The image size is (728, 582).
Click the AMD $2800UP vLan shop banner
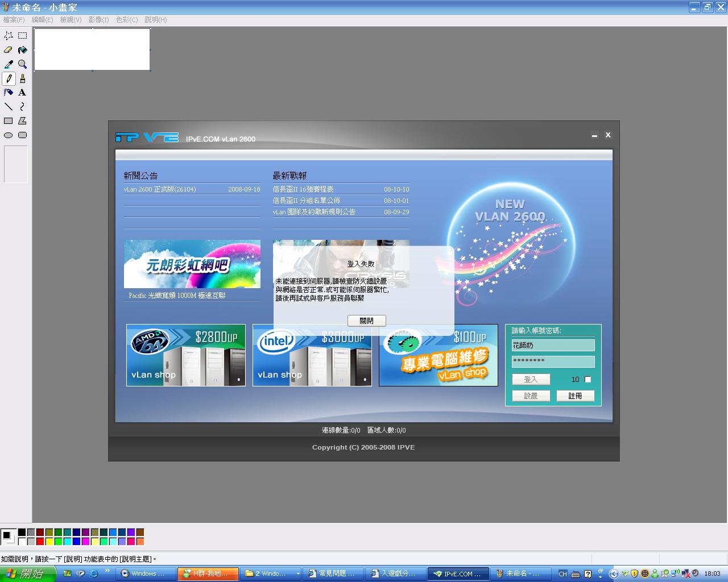186,355
